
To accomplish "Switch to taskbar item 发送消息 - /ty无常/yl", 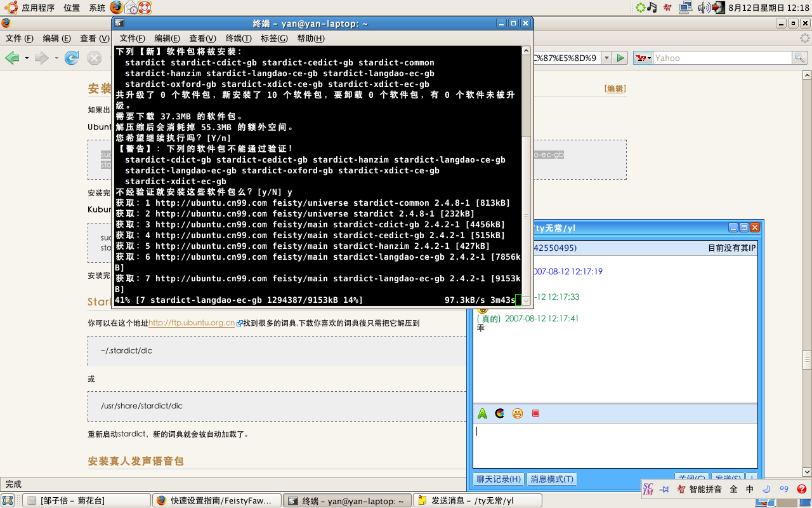I will click(x=477, y=501).
